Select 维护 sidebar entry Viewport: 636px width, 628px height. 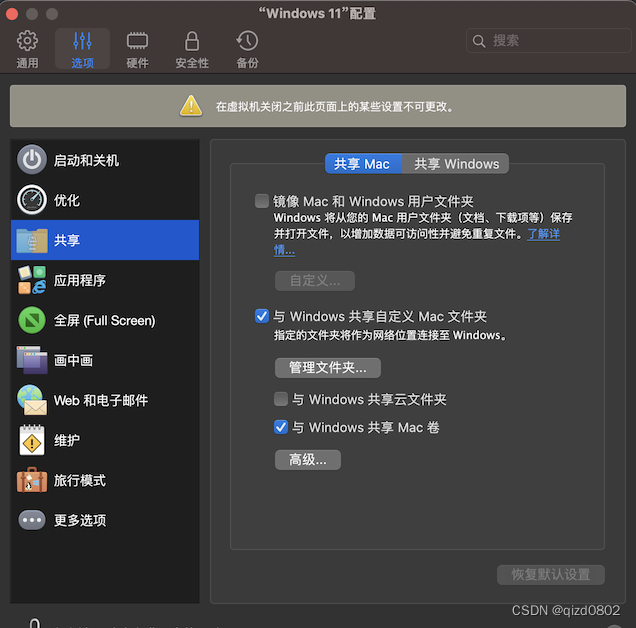tap(105, 440)
